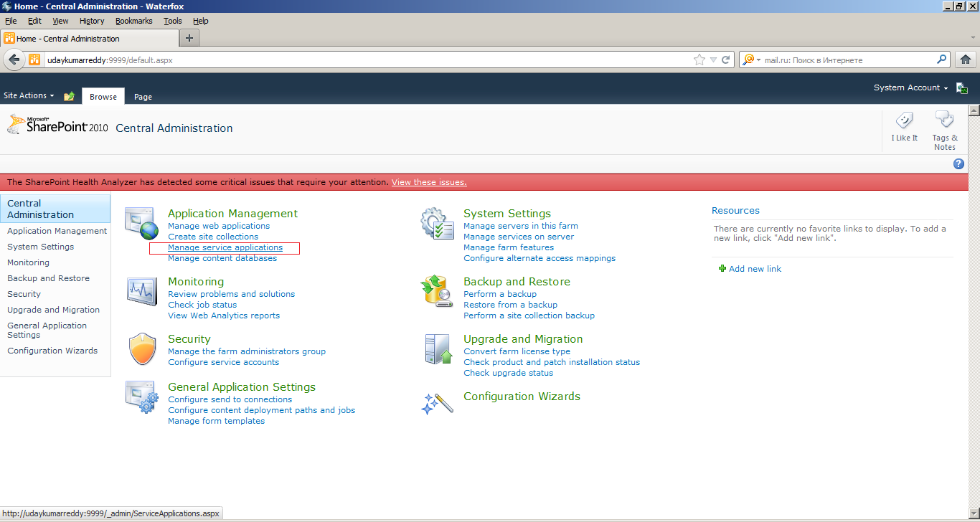Viewport: 980px width, 522px height.
Task: Open Manage service applications link
Action: coord(225,247)
